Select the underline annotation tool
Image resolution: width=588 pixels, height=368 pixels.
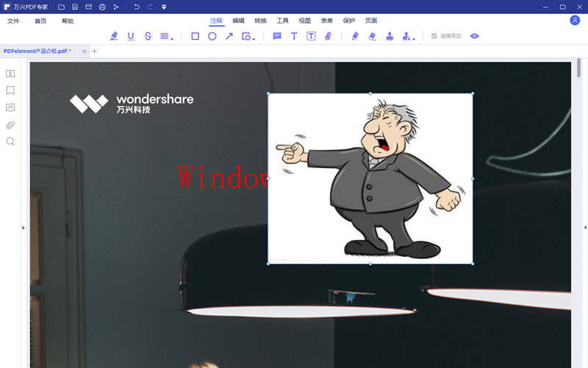pos(131,36)
